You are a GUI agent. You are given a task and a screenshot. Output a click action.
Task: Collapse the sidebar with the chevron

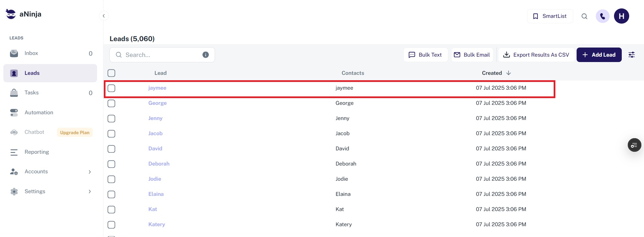(104, 16)
